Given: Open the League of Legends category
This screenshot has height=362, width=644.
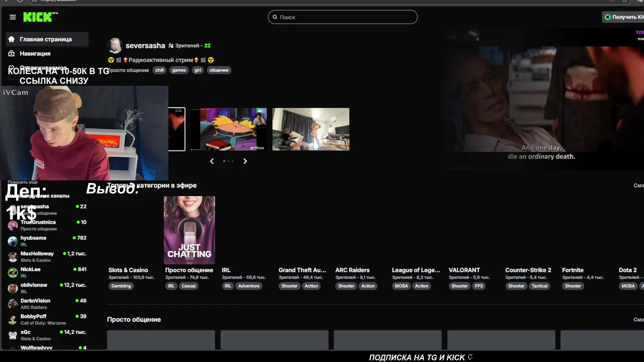Looking at the screenshot, I should (416, 270).
